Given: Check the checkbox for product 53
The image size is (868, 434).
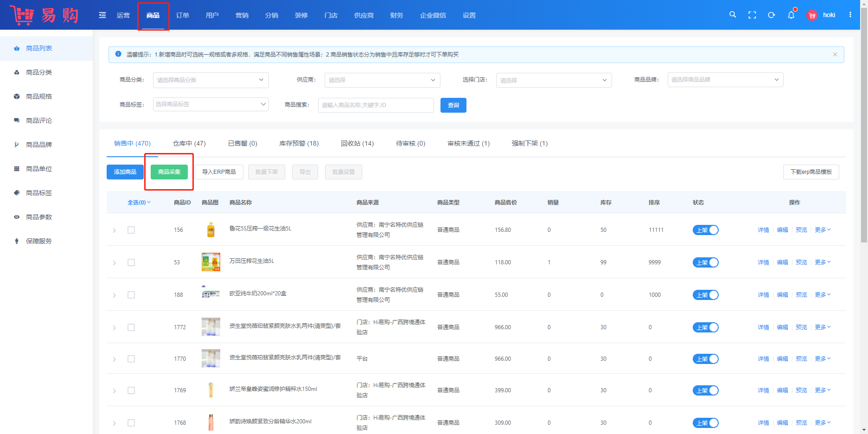Looking at the screenshot, I should coord(131,262).
